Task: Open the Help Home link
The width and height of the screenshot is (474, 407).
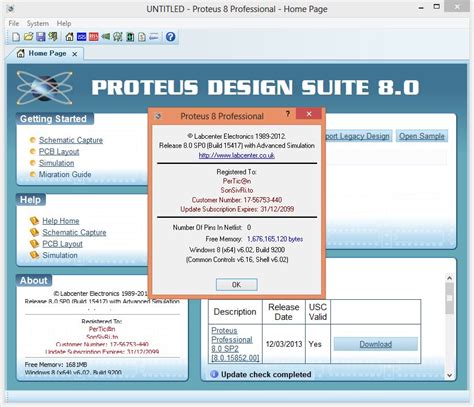Action: pyautogui.click(x=61, y=221)
